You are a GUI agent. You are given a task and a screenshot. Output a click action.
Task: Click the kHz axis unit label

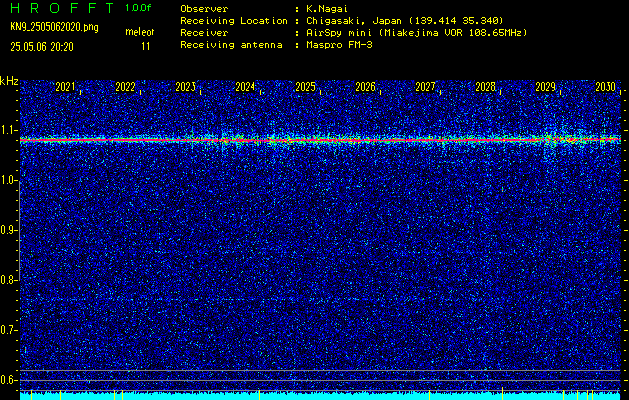pos(9,81)
